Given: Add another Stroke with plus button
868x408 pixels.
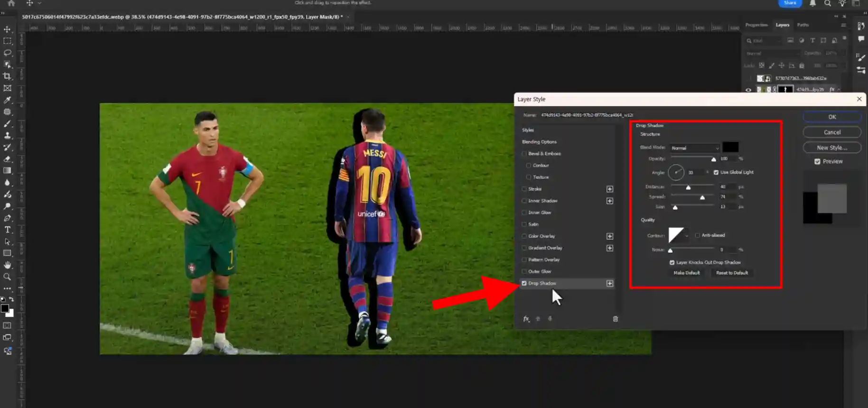Looking at the screenshot, I should (x=610, y=189).
